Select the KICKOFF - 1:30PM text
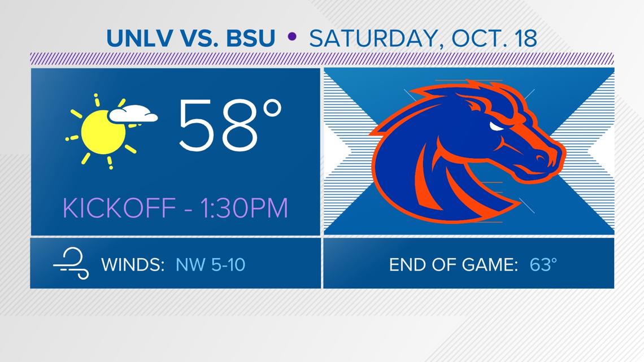644x362 pixels. (x=175, y=208)
